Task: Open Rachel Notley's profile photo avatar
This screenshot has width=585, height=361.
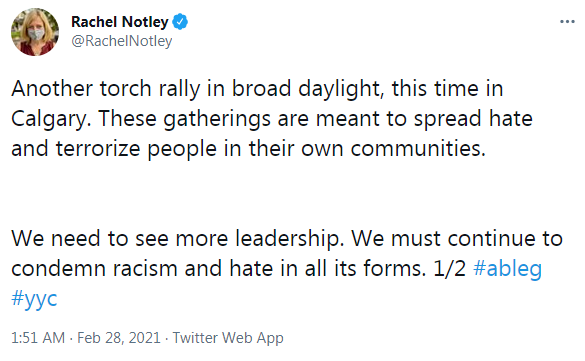Action: click(35, 32)
